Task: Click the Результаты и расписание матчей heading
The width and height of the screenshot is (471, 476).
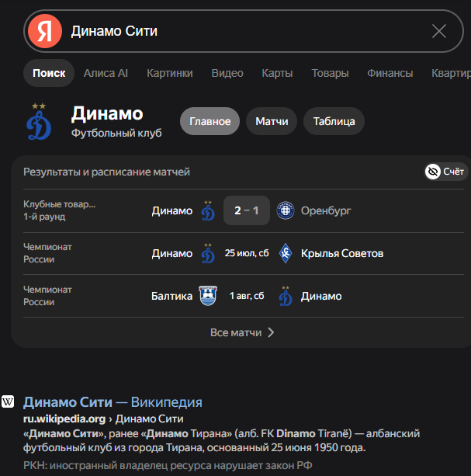Action: [x=106, y=172]
